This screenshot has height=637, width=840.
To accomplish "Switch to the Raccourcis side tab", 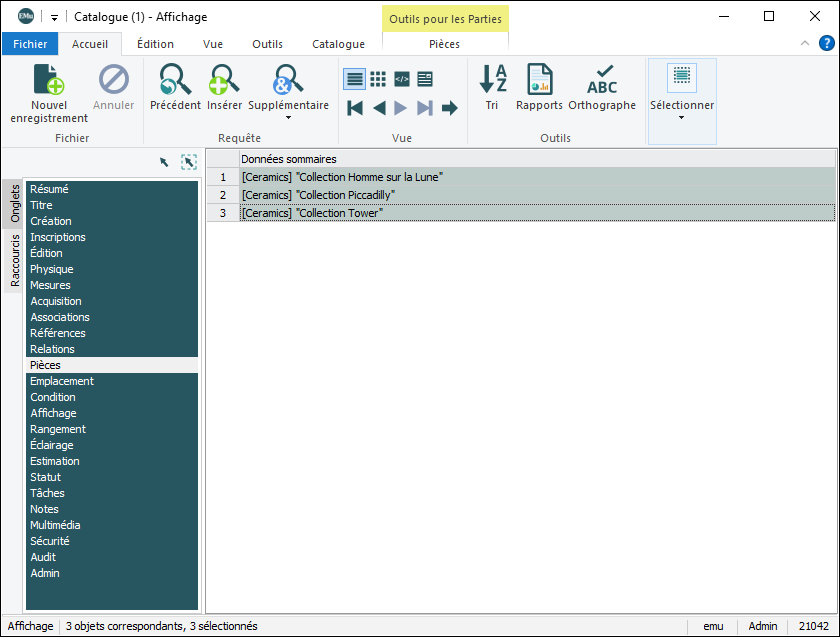I will point(15,260).
